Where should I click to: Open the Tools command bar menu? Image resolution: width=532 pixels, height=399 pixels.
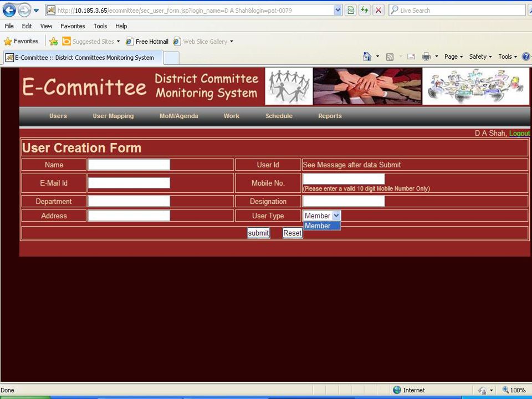508,57
